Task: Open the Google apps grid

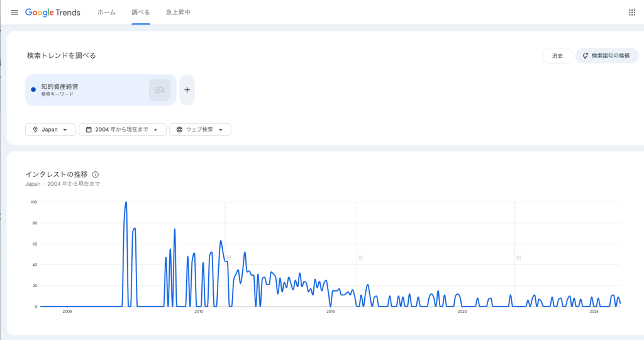Action: pyautogui.click(x=631, y=13)
